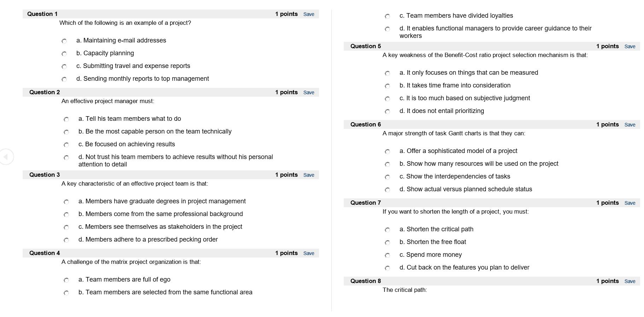Click Save next to Question 5
Screen dimensions: 644x317
pos(630,46)
